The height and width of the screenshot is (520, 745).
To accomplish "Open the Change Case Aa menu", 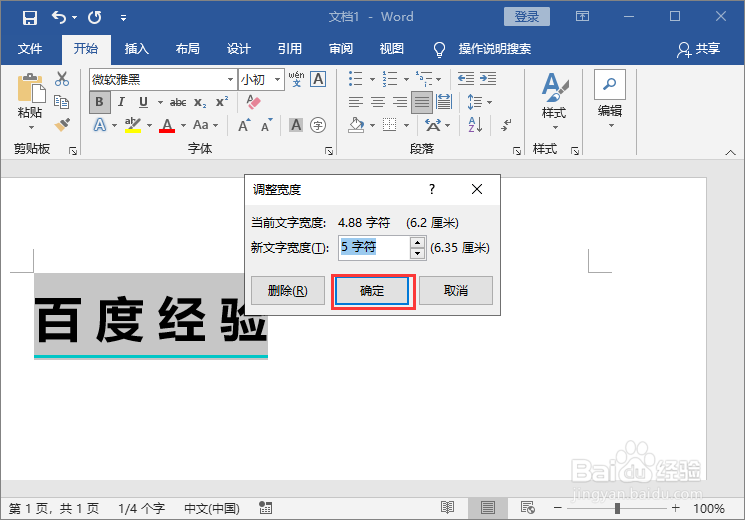I will pos(205,125).
